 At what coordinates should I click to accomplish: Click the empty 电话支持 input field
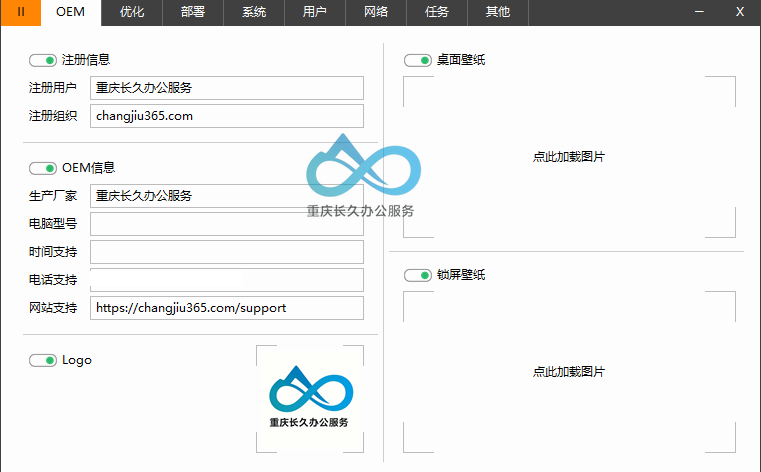pos(227,280)
